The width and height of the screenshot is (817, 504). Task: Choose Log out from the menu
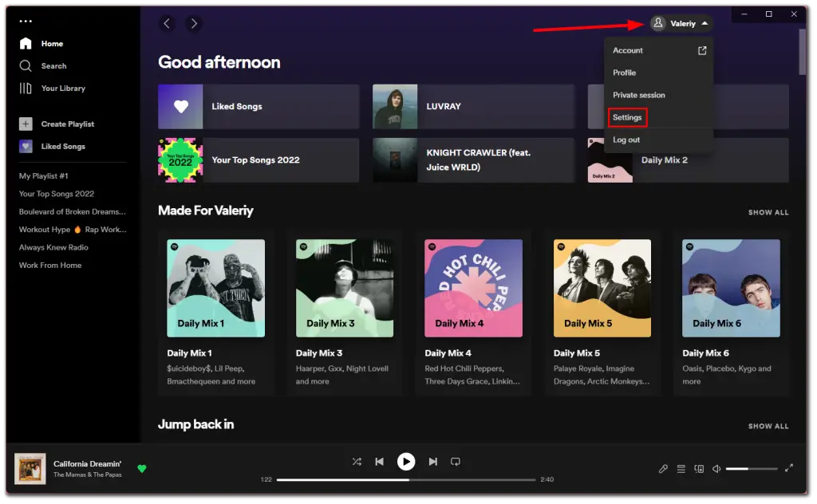[x=625, y=140]
